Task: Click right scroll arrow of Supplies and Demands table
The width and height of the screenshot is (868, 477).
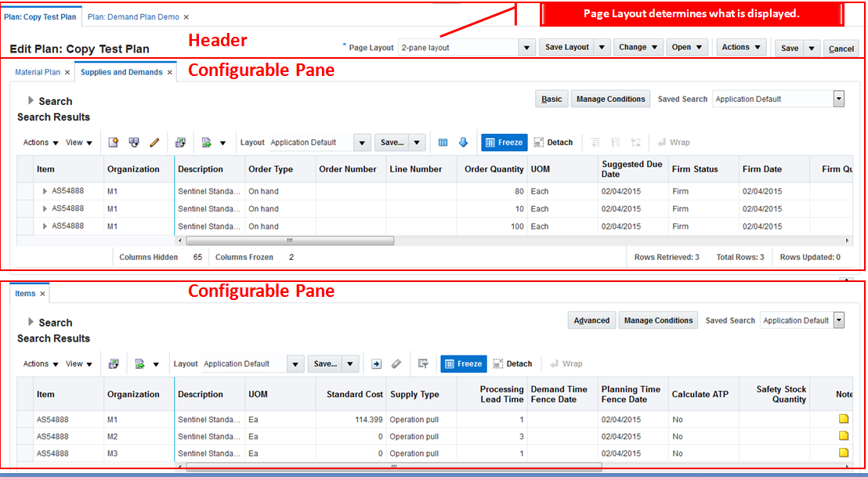Action: (x=847, y=240)
